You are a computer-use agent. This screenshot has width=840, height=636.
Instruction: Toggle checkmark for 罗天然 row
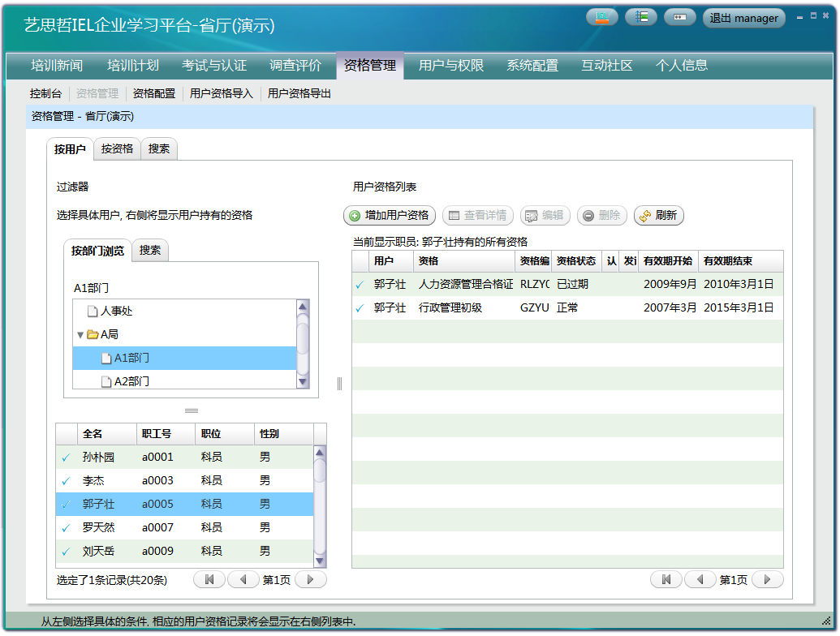tap(66, 528)
